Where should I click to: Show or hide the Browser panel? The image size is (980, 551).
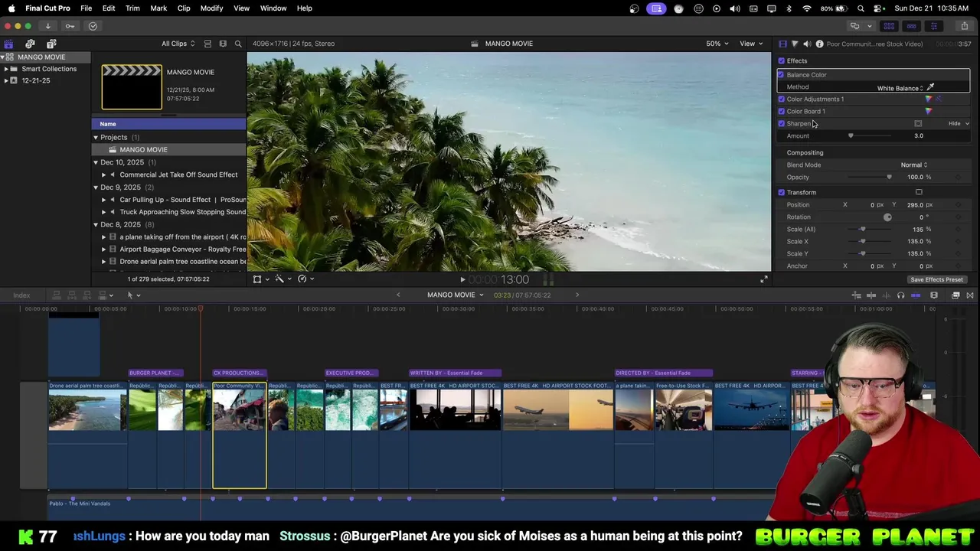tap(889, 26)
